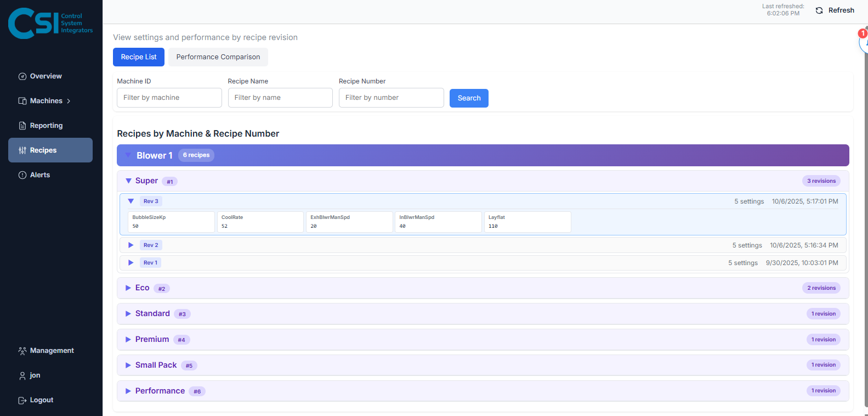Click the 1 revision badge on Premium

click(x=824, y=340)
